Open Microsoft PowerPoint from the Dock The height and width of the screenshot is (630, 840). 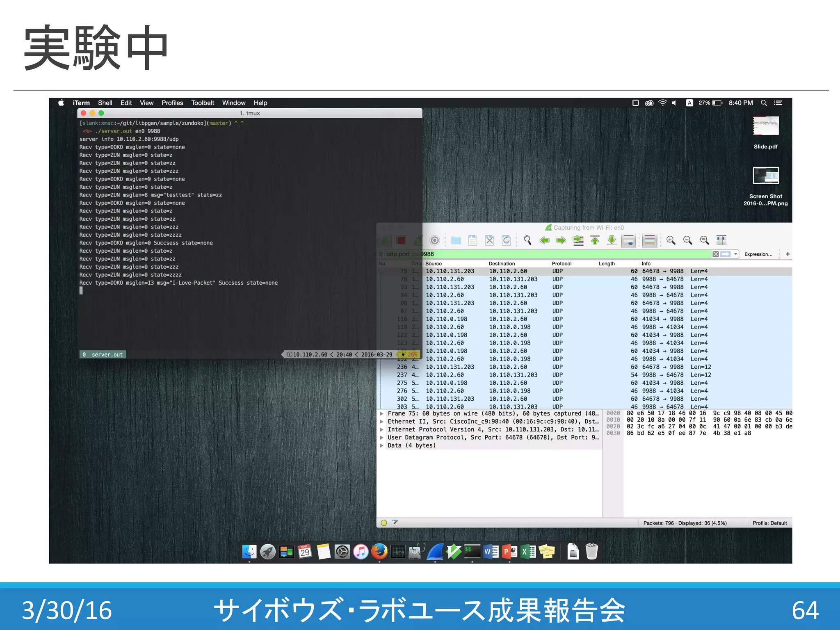click(x=510, y=552)
